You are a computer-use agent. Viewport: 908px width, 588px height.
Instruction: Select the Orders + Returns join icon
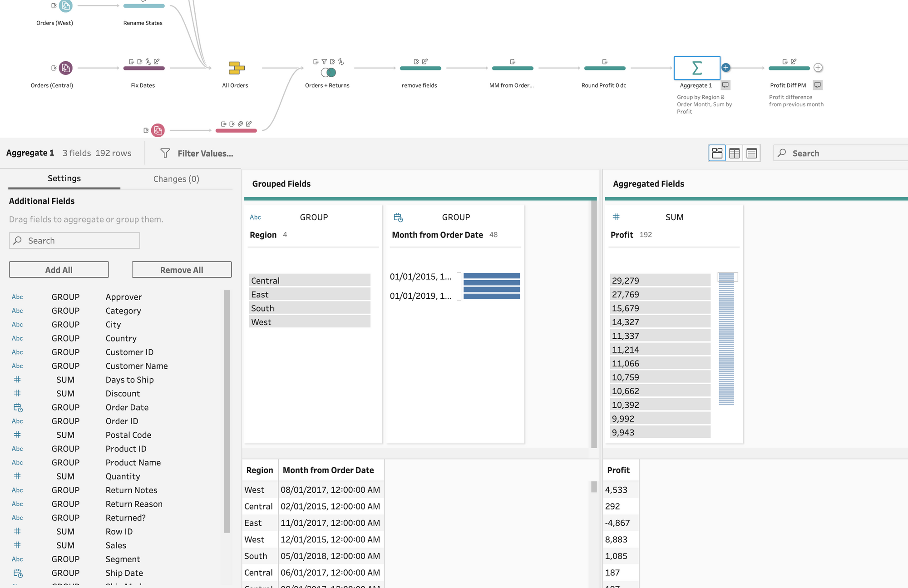(x=328, y=72)
